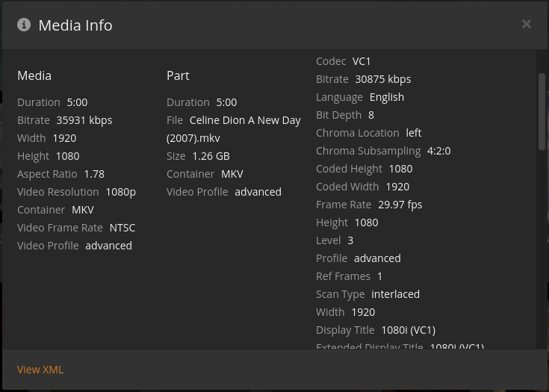Click the Chroma Subsampling 4:2:0 value

click(x=438, y=151)
